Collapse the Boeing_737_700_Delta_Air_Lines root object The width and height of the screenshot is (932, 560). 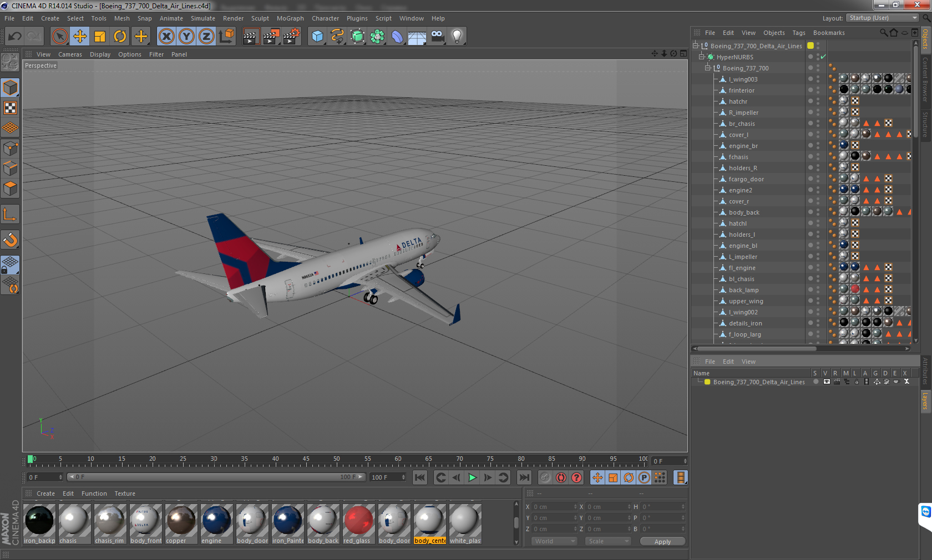696,45
